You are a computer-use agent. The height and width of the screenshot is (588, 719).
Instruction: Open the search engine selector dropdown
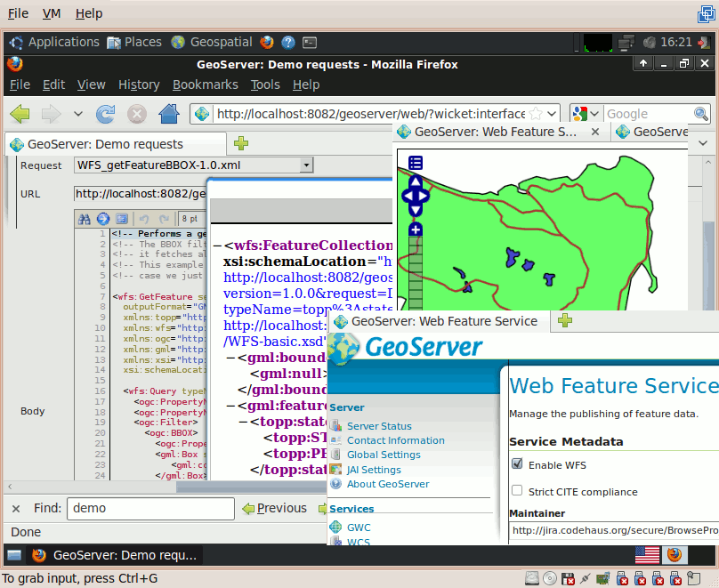pos(594,113)
